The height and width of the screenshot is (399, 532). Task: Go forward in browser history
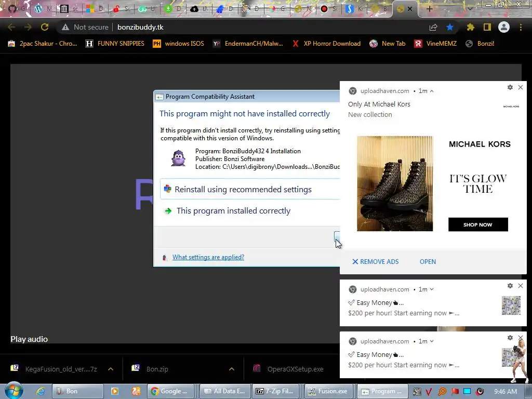pos(28,27)
